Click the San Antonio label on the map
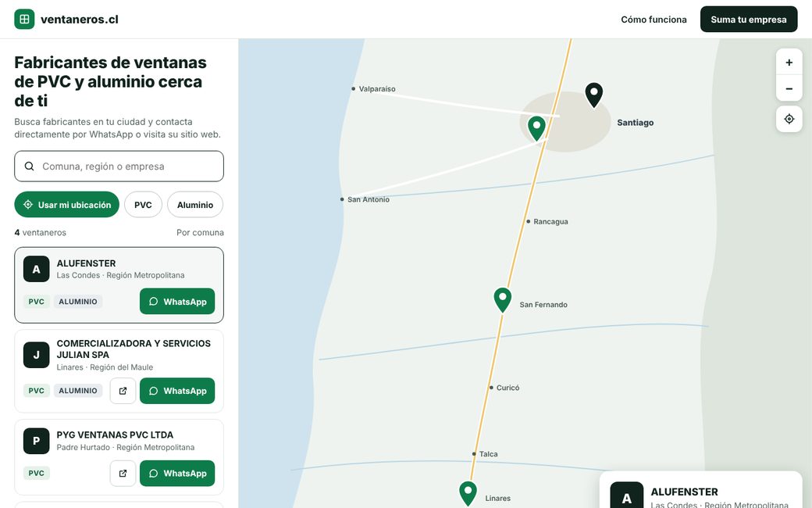 pos(369,199)
